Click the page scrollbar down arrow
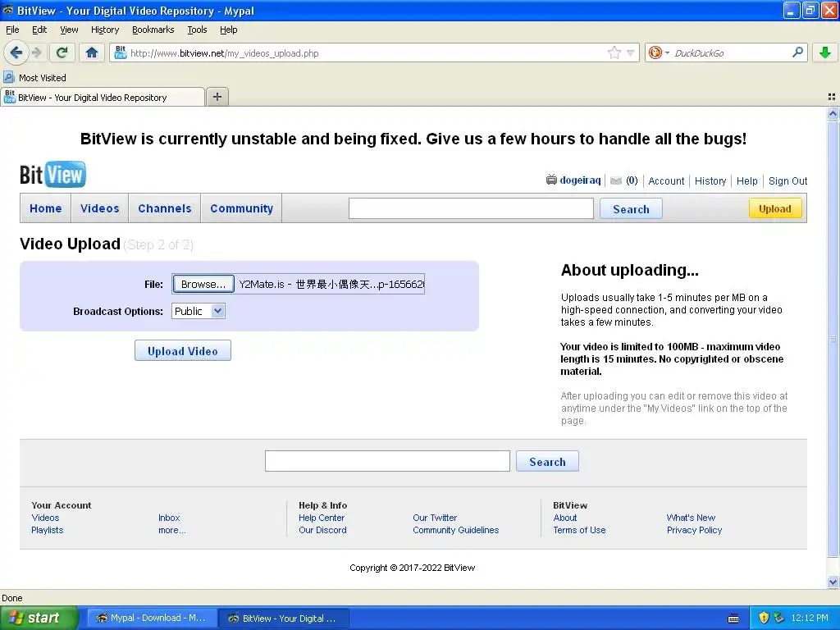The height and width of the screenshot is (630, 840). point(833,582)
